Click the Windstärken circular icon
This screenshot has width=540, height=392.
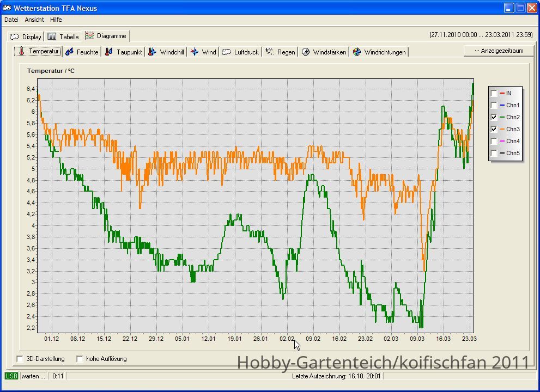306,52
